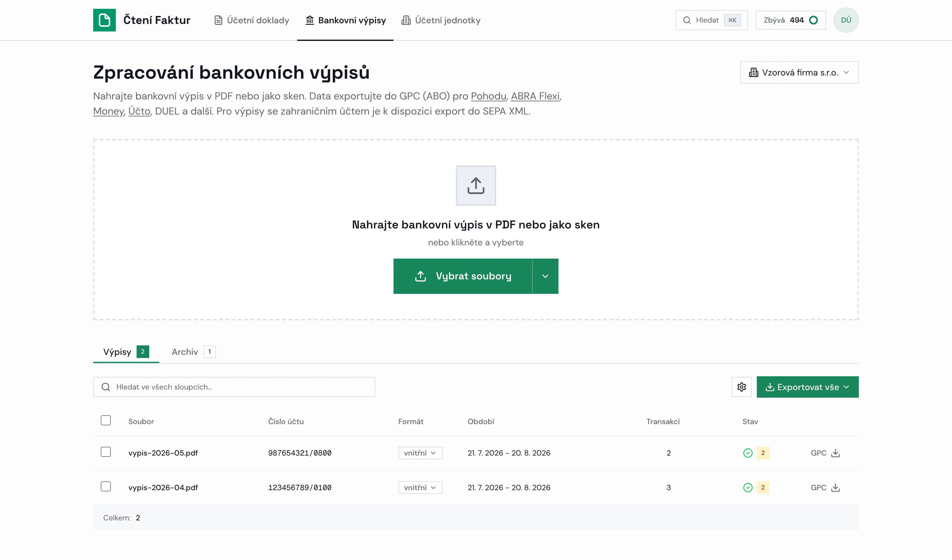This screenshot has height=560, width=952.
Task: Expand arrow next to Vybrat soubory
Action: pos(545,276)
